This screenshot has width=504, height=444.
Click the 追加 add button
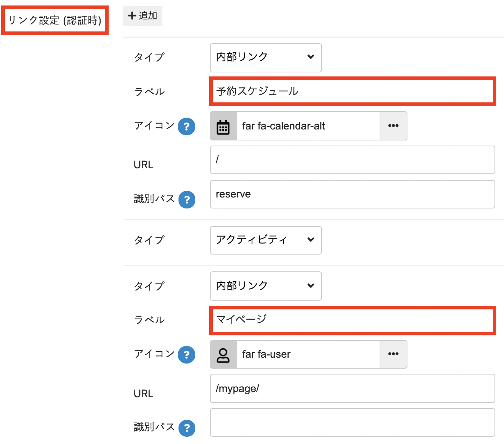(x=143, y=16)
